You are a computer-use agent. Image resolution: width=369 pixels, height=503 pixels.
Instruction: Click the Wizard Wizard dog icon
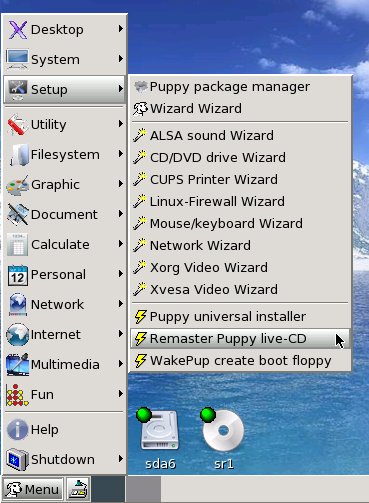[x=140, y=109]
